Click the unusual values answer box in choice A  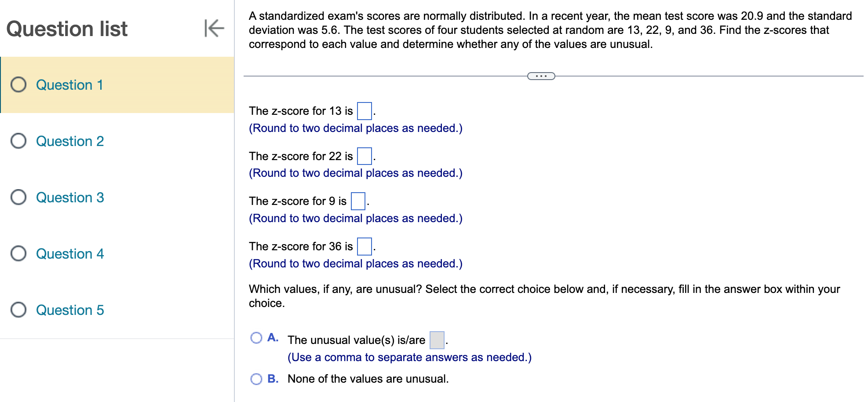click(436, 340)
